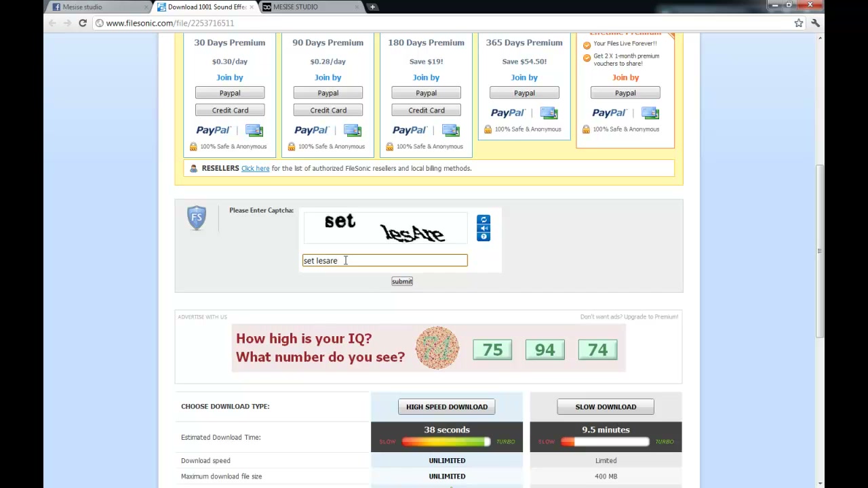The width and height of the screenshot is (868, 488).
Task: Pay 90 Days Premium by Paypal button
Action: click(x=328, y=93)
